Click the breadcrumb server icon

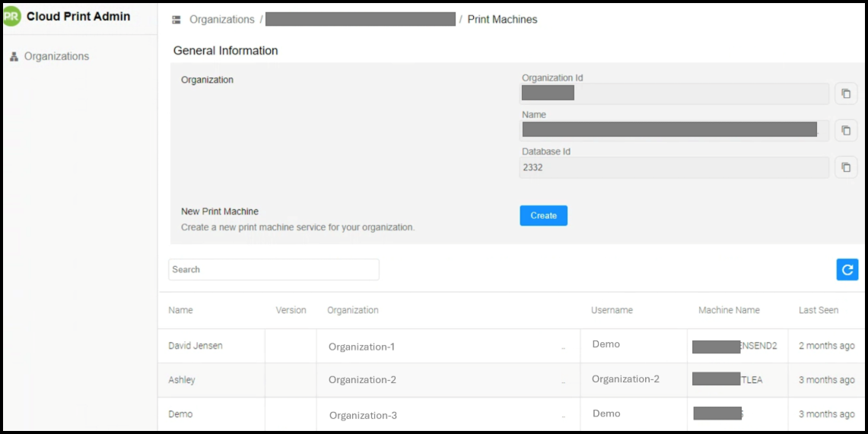coord(176,20)
